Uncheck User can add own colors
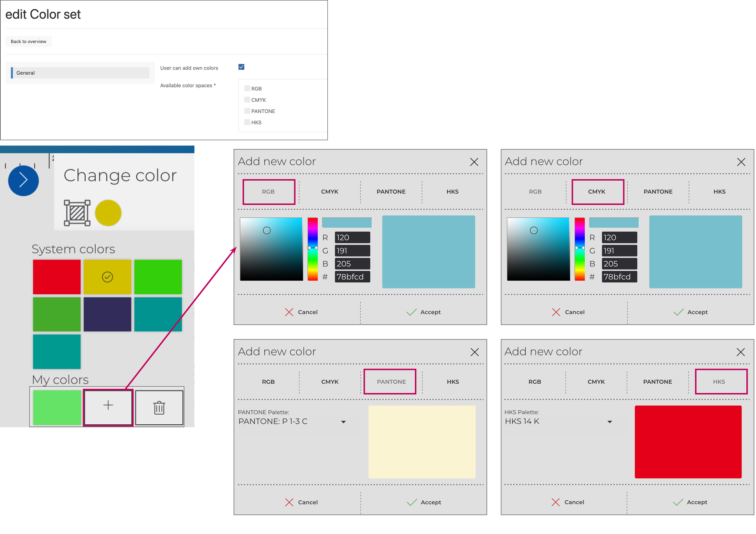This screenshot has height=534, width=756. [x=241, y=67]
